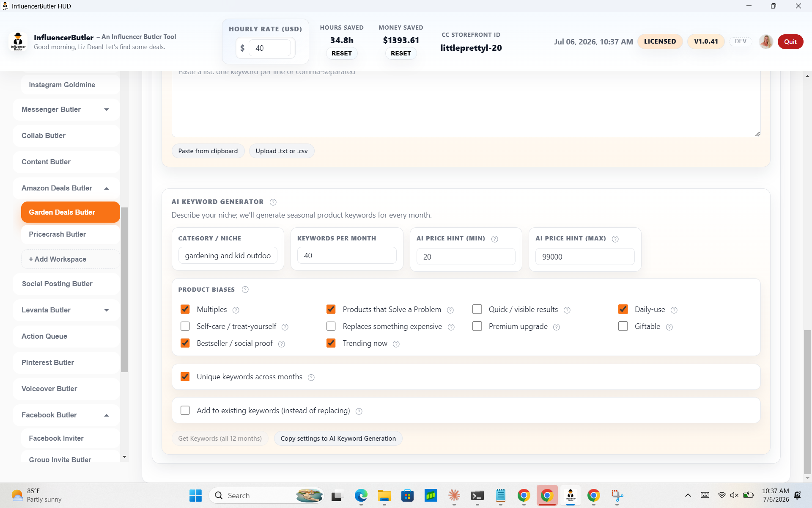The image size is (812, 508).
Task: Show help for Self-care / treat-yourself
Action: coord(285,327)
